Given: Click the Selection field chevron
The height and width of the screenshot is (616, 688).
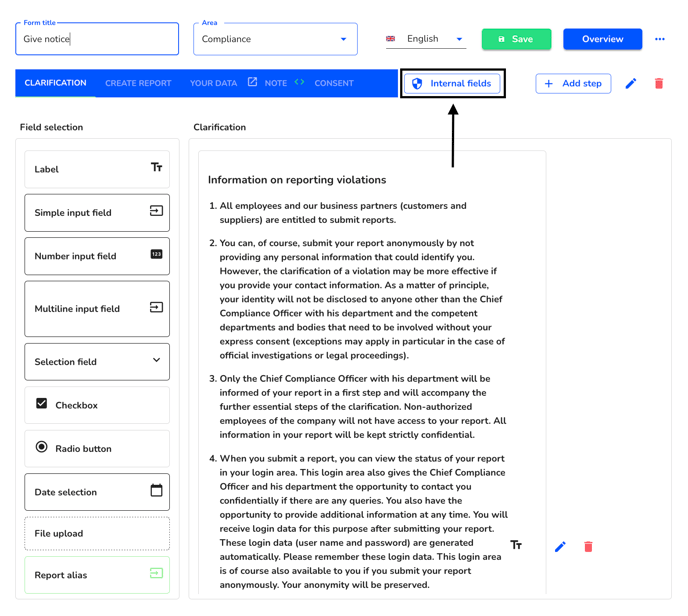Looking at the screenshot, I should pyautogui.click(x=156, y=360).
